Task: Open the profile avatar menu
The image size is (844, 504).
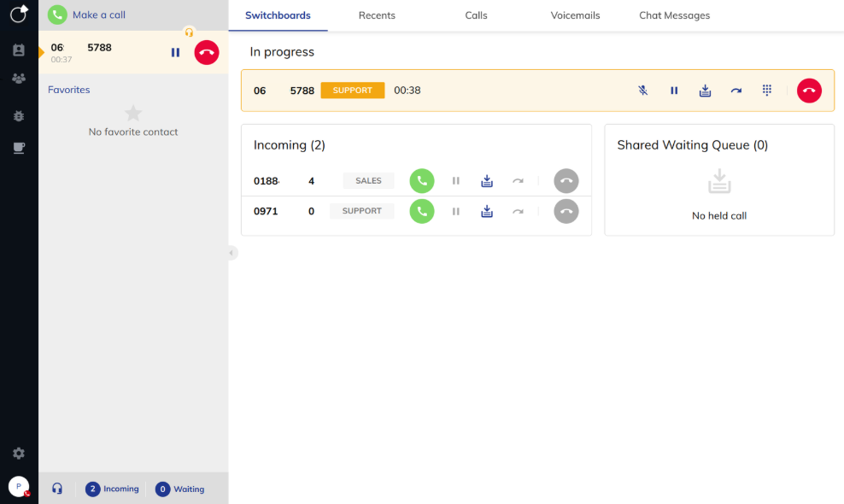Action: click(x=19, y=486)
